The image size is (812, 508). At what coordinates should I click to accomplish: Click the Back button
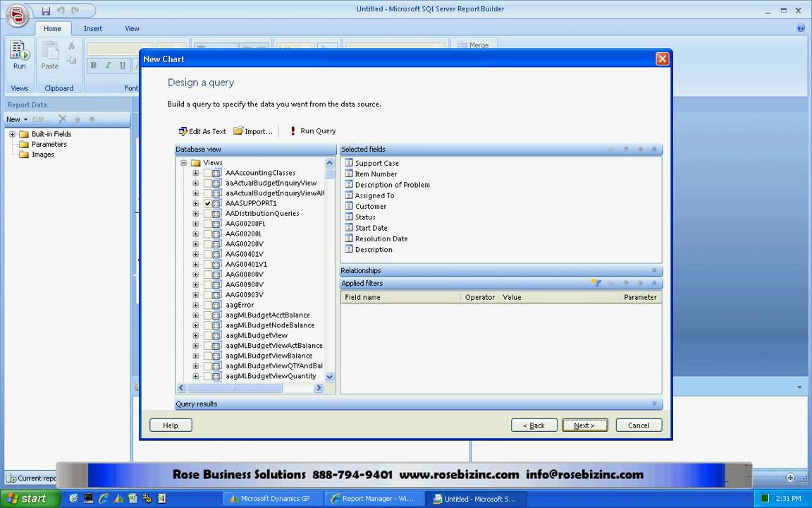click(x=534, y=425)
